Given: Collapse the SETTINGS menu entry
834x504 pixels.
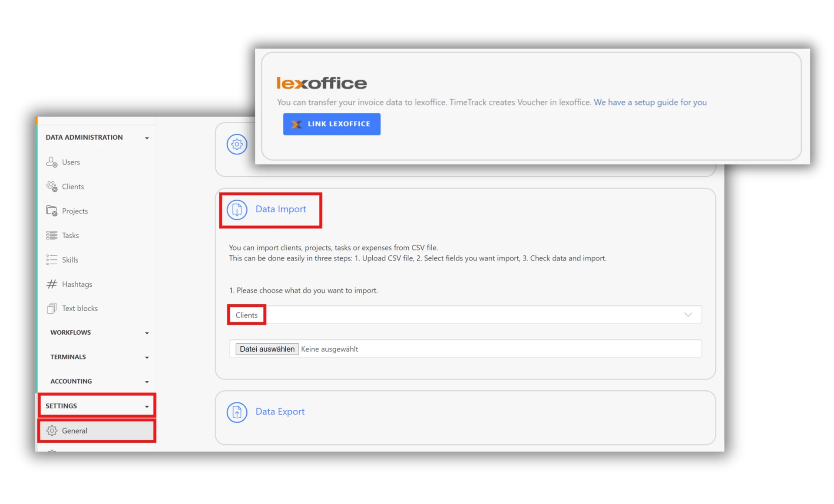Looking at the screenshot, I should pos(146,406).
